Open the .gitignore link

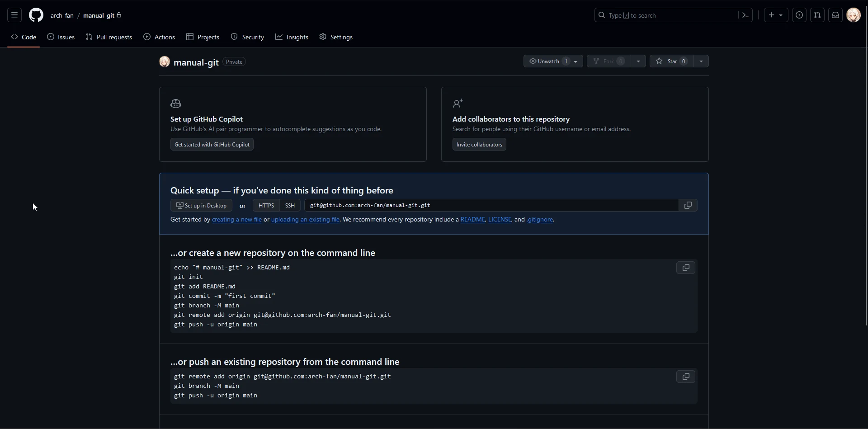tap(540, 220)
